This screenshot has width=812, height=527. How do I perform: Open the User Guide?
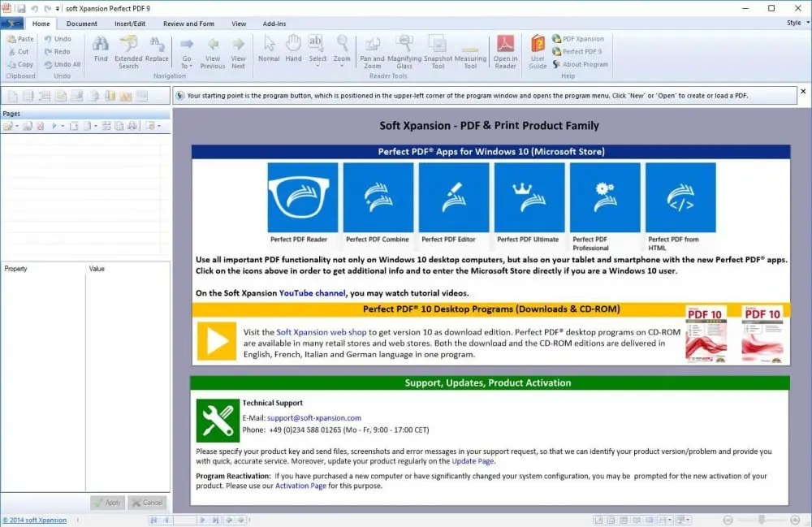[537, 49]
